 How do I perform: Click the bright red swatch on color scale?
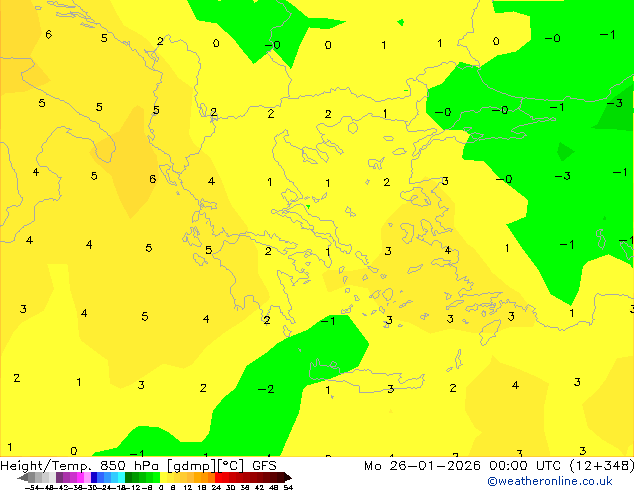click(218, 477)
